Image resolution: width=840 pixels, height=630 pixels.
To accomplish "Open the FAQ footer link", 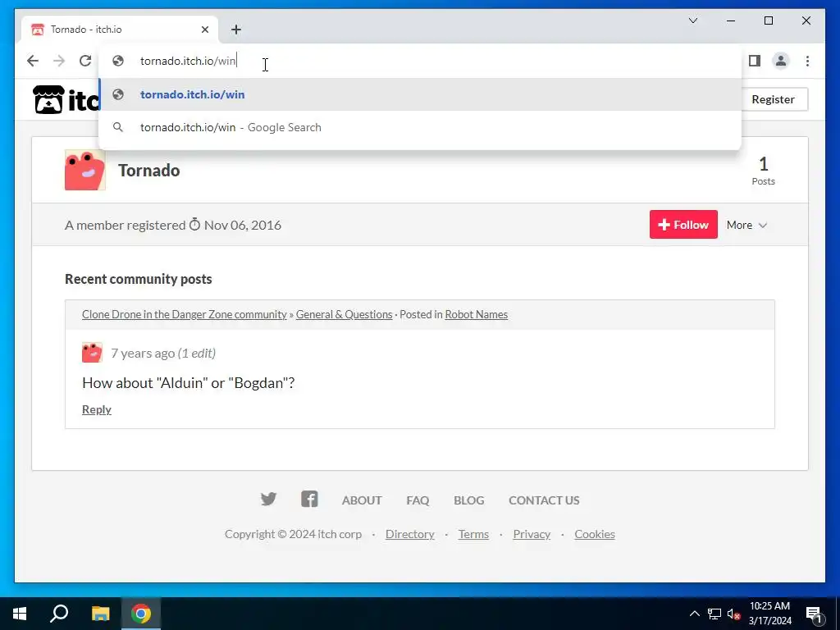I will tap(418, 500).
